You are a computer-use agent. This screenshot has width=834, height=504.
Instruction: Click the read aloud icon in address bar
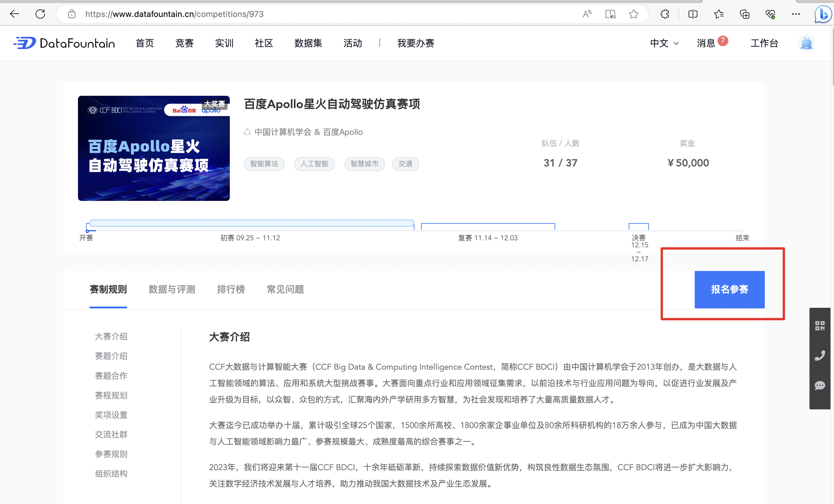tap(587, 14)
